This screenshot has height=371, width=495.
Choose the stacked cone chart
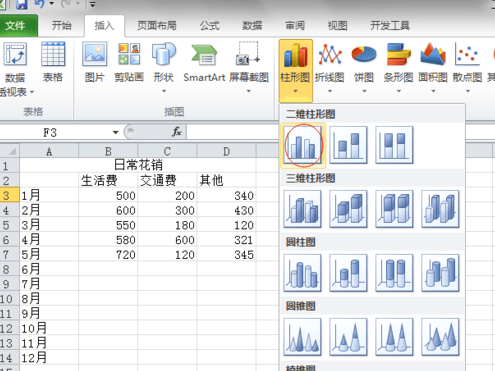pyautogui.click(x=348, y=337)
